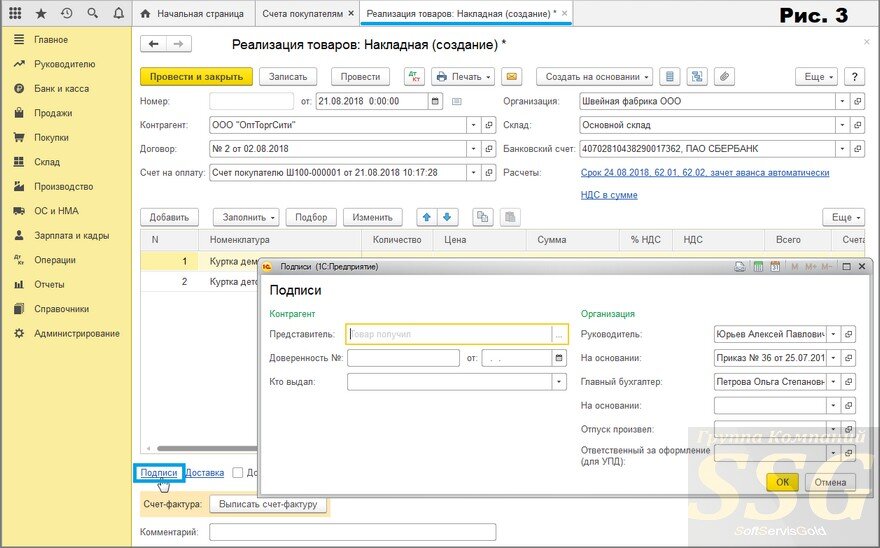880x548 pixels.
Task: Open Договор field's open-form icon
Action: pos(489,149)
